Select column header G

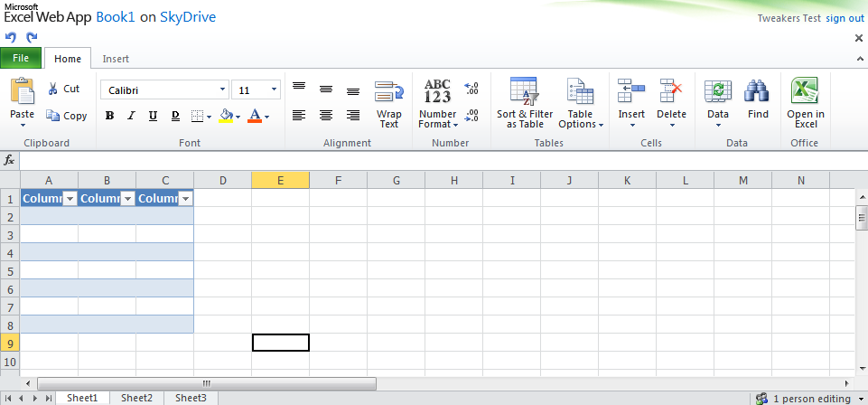click(396, 180)
